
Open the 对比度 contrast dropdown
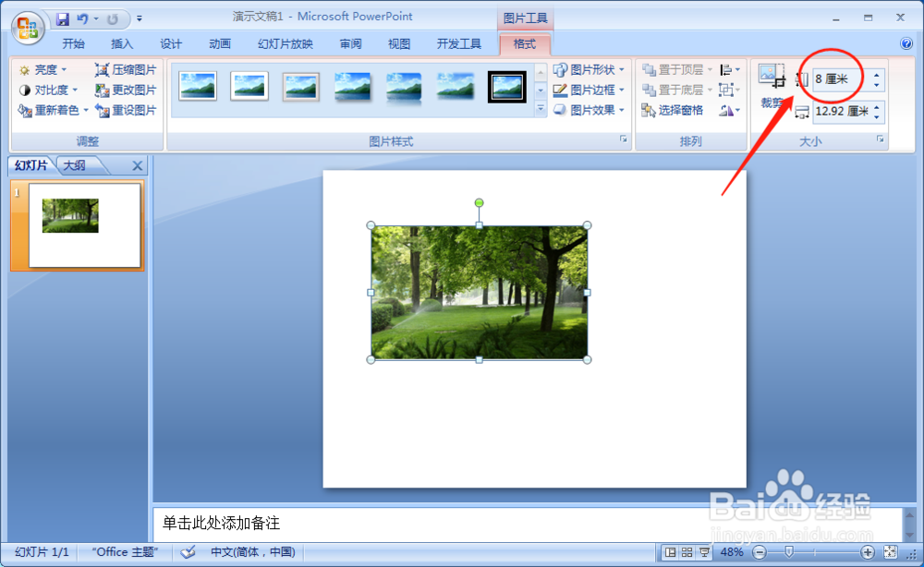[x=48, y=90]
